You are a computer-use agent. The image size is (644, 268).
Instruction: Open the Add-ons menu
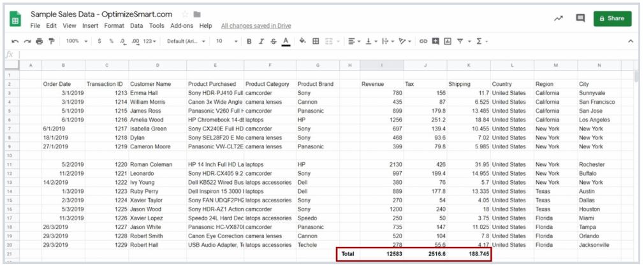coord(182,26)
